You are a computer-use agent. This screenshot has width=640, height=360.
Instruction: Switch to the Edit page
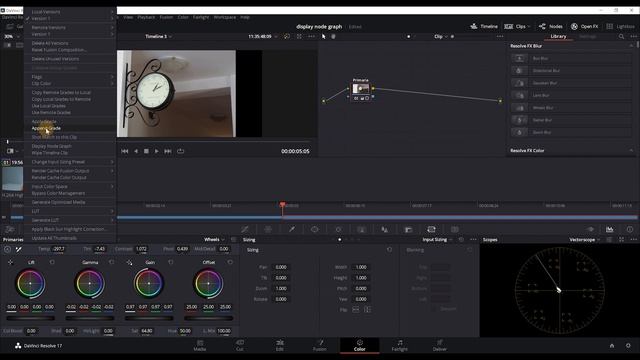coord(280,345)
